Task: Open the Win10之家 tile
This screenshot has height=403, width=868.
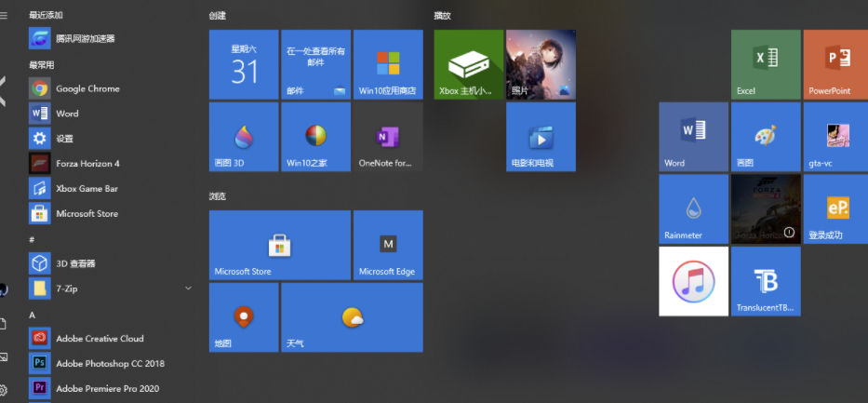Action: click(x=315, y=137)
